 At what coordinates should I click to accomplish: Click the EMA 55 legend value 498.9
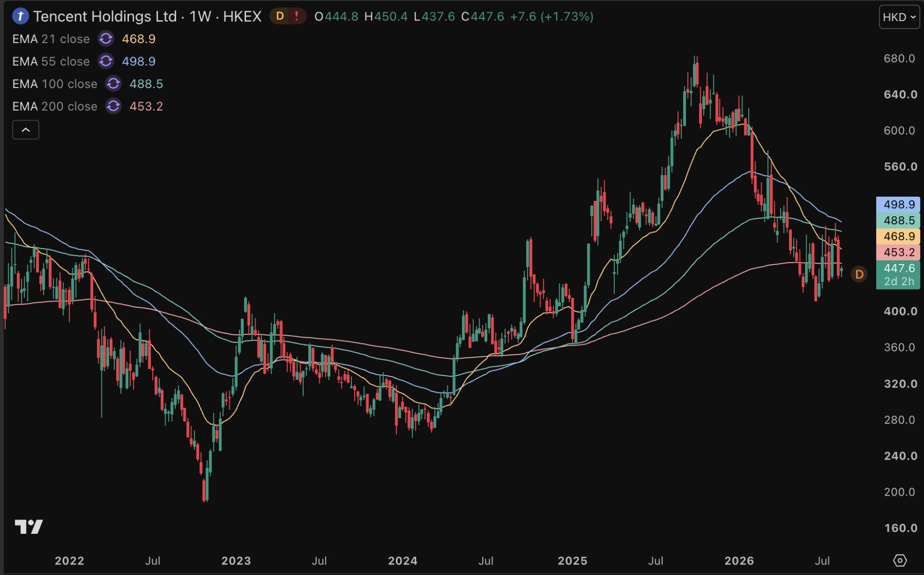tap(139, 61)
